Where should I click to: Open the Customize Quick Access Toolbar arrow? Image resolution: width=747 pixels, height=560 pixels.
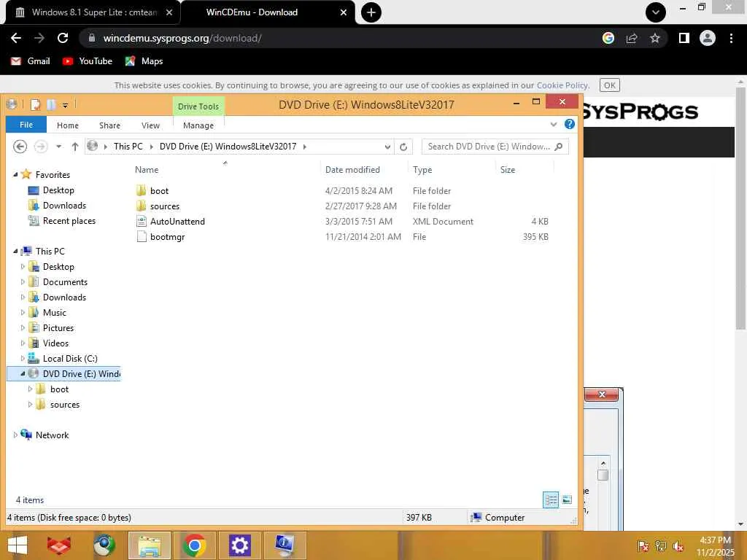65,105
